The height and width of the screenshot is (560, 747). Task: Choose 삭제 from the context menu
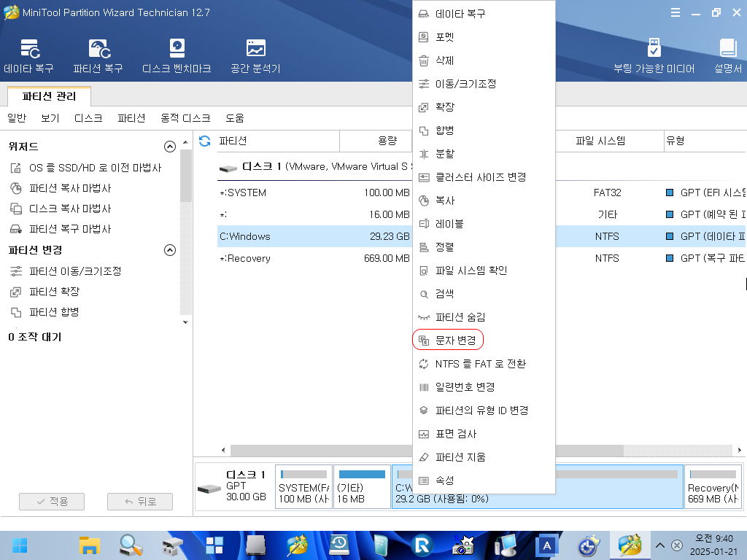point(484,61)
